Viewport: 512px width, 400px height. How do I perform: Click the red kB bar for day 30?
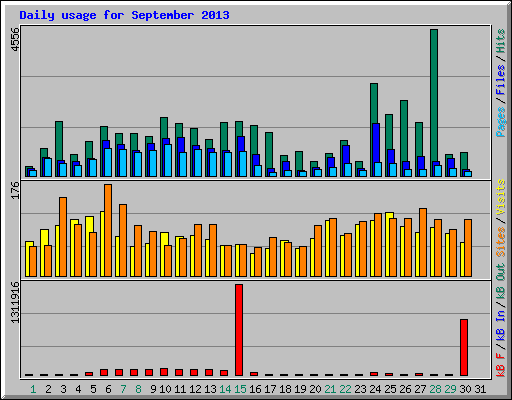click(x=464, y=348)
